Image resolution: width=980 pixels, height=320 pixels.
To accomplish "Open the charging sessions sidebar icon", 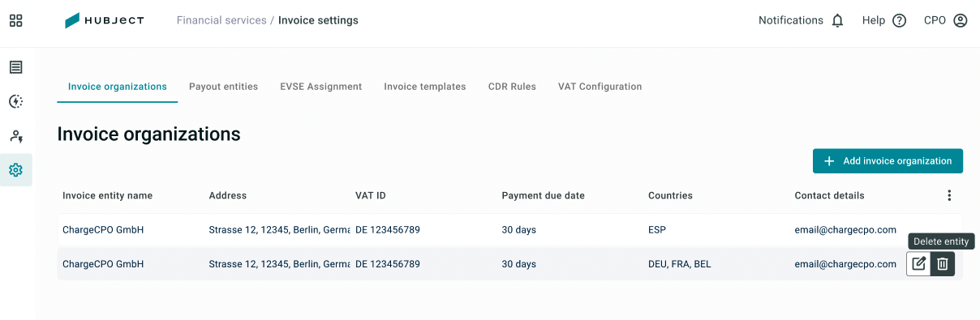I will 16,101.
